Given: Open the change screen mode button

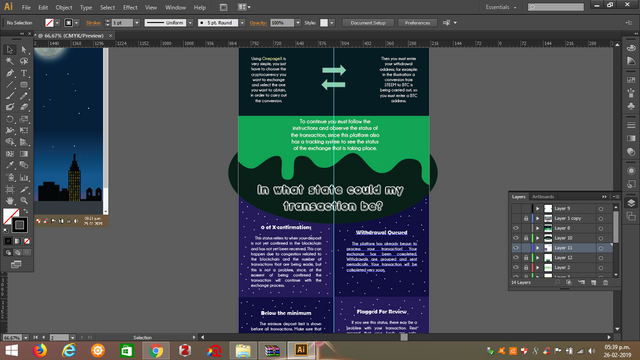Looking at the screenshot, I should (16, 264).
